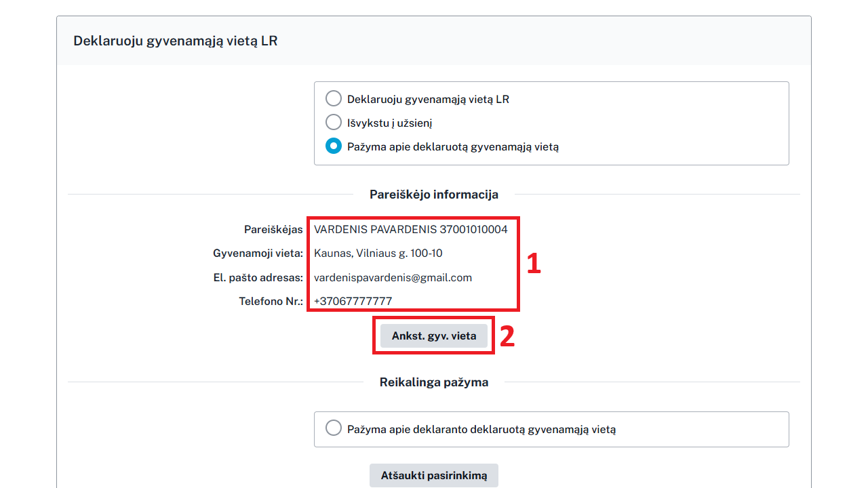Click the 'Gyvenamoji vieta:' field label
The height and width of the screenshot is (488, 868).
point(258,253)
